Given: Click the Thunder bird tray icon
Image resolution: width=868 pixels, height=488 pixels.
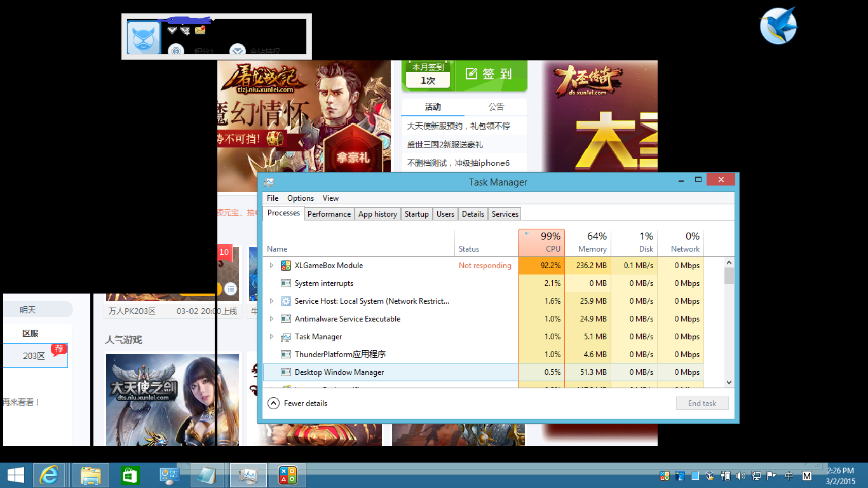Looking at the screenshot, I should click(x=680, y=475).
